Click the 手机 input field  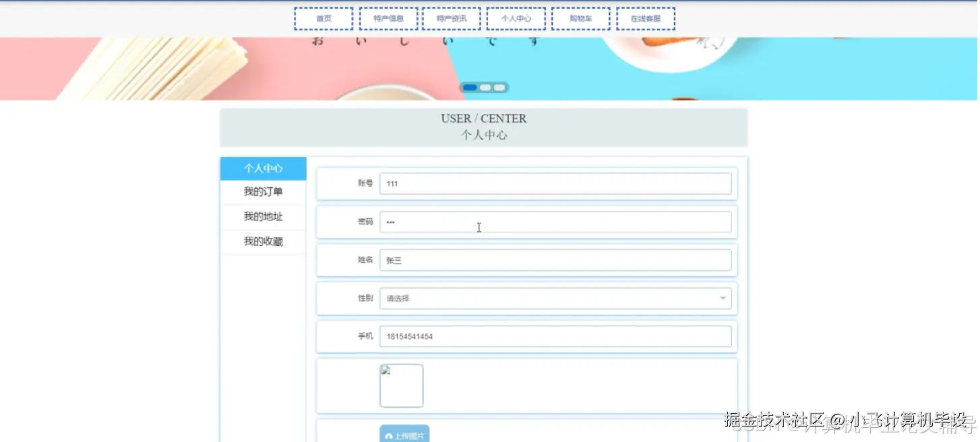pos(555,336)
